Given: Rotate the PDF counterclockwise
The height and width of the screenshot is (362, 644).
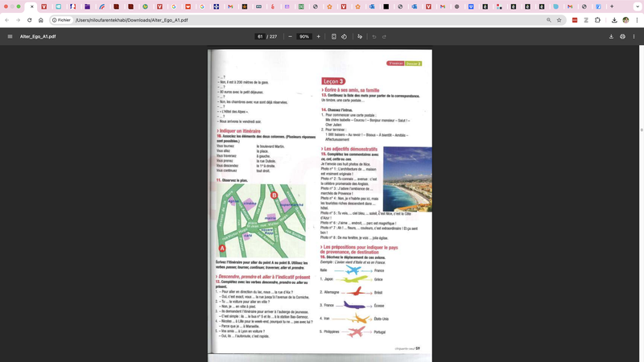Looking at the screenshot, I should coord(345,36).
